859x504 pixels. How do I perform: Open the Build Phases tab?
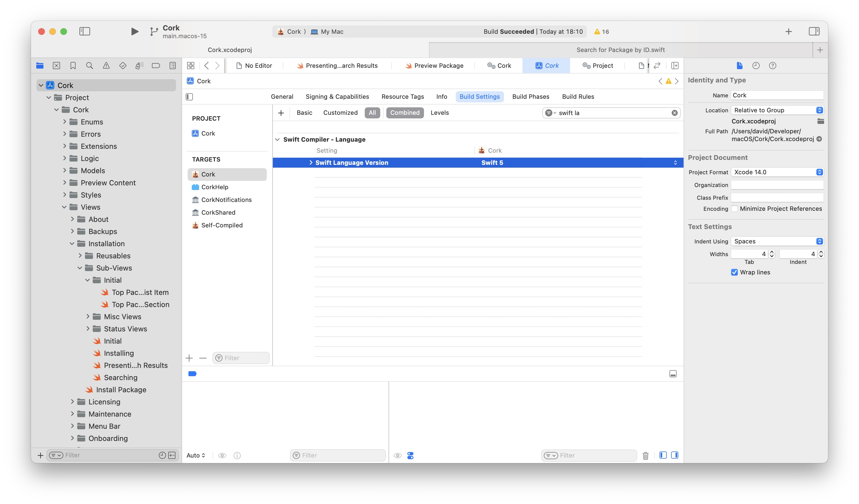[x=531, y=97]
